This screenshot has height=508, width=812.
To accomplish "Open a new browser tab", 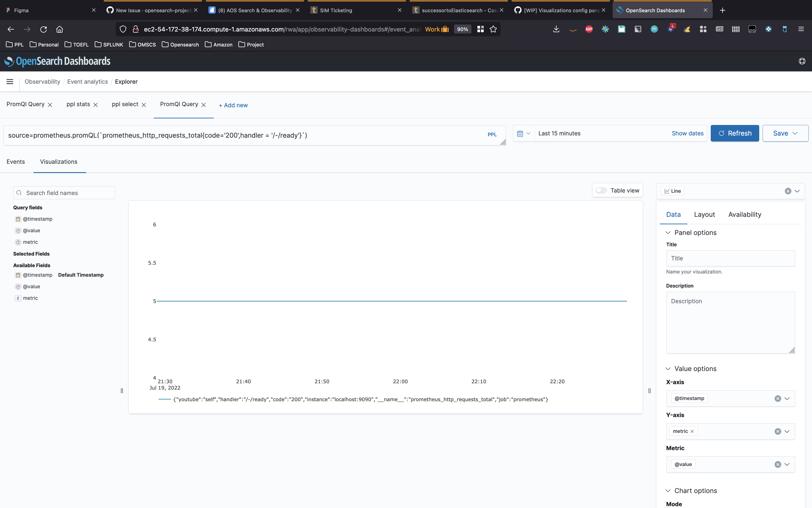I will point(723,10).
